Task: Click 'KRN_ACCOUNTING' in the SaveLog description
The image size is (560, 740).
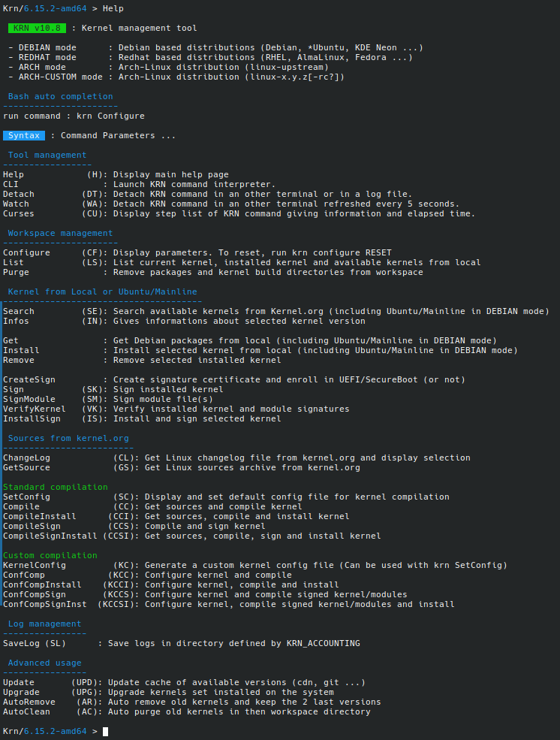Action: pyautogui.click(x=324, y=643)
